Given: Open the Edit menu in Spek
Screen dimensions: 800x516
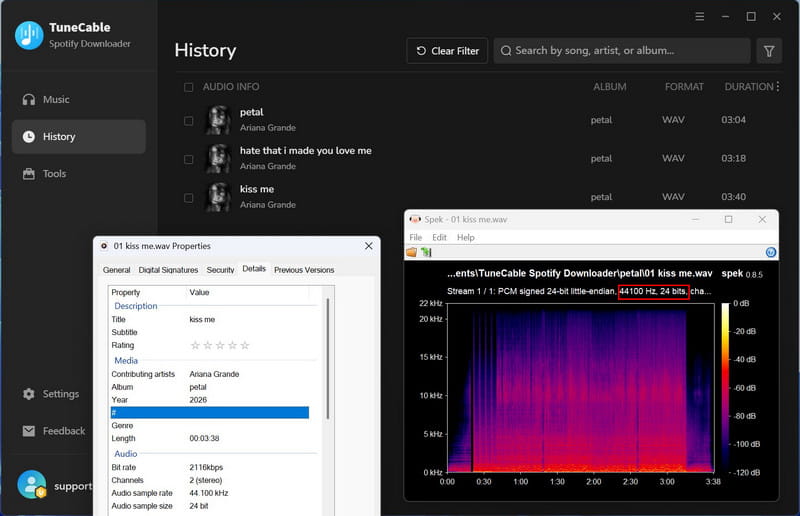Looking at the screenshot, I should (x=439, y=237).
